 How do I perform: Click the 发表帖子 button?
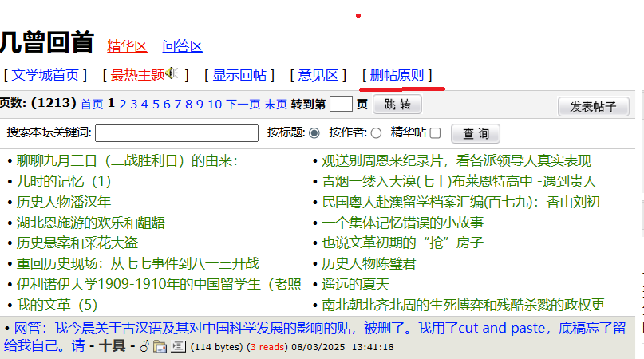[x=593, y=107]
